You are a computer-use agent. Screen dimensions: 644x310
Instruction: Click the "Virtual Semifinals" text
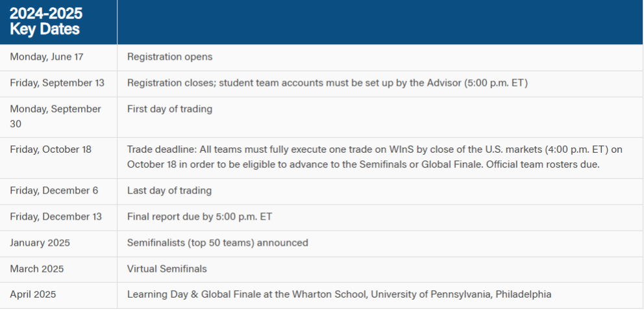pyautogui.click(x=167, y=268)
